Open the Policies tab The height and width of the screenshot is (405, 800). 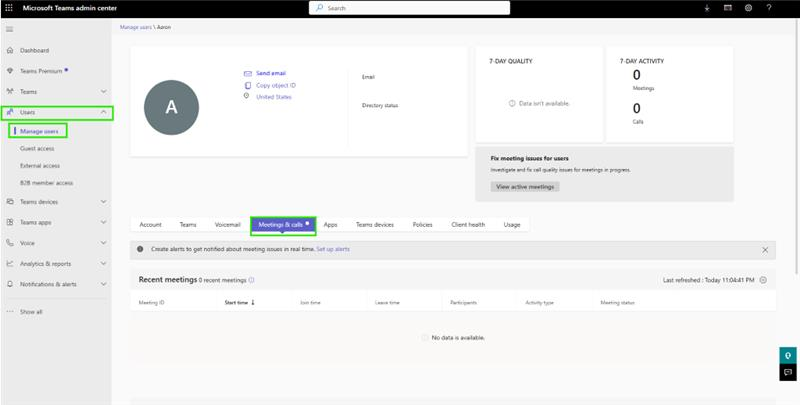422,224
